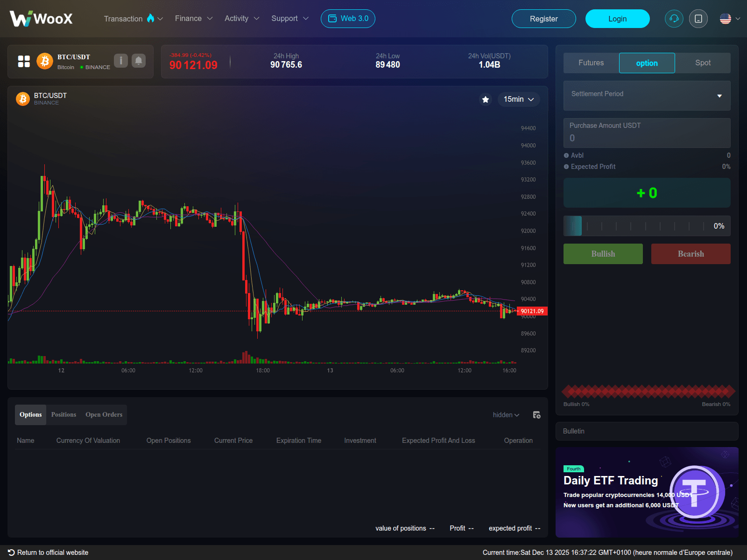Click the Web 3.0 button
747x560 pixels.
coord(348,19)
